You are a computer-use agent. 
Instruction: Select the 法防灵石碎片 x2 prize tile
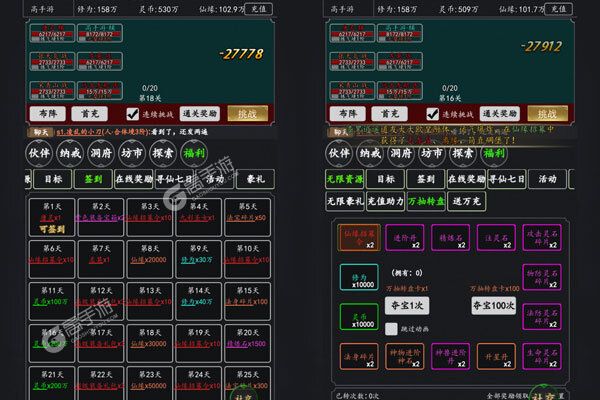click(x=542, y=317)
